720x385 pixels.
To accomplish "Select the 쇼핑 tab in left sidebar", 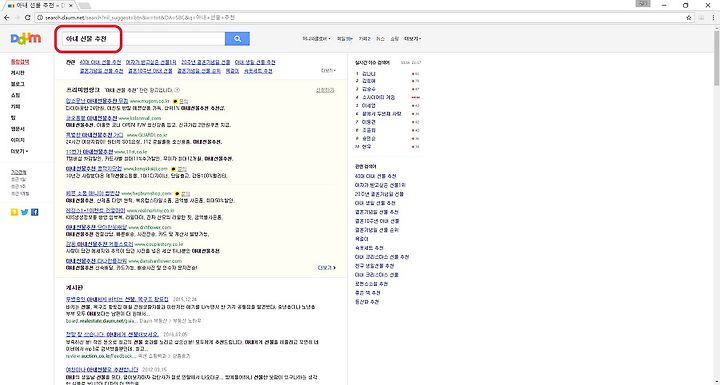I will coord(16,95).
